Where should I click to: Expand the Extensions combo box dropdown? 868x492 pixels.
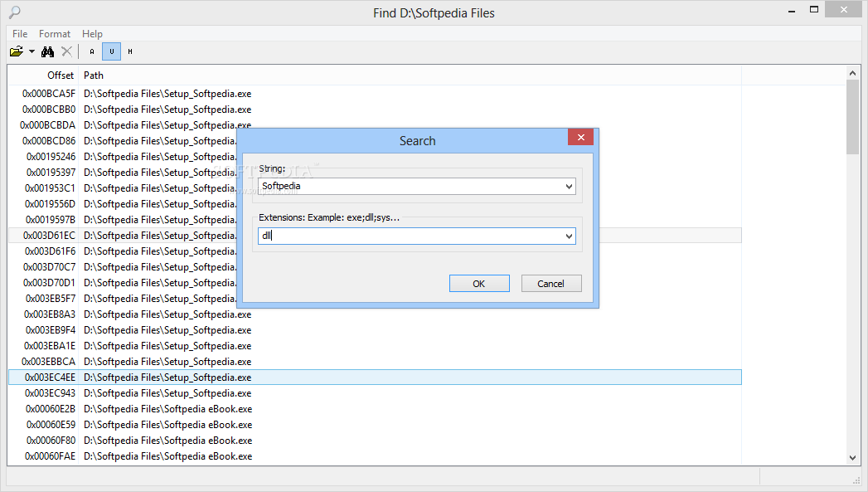tap(569, 236)
